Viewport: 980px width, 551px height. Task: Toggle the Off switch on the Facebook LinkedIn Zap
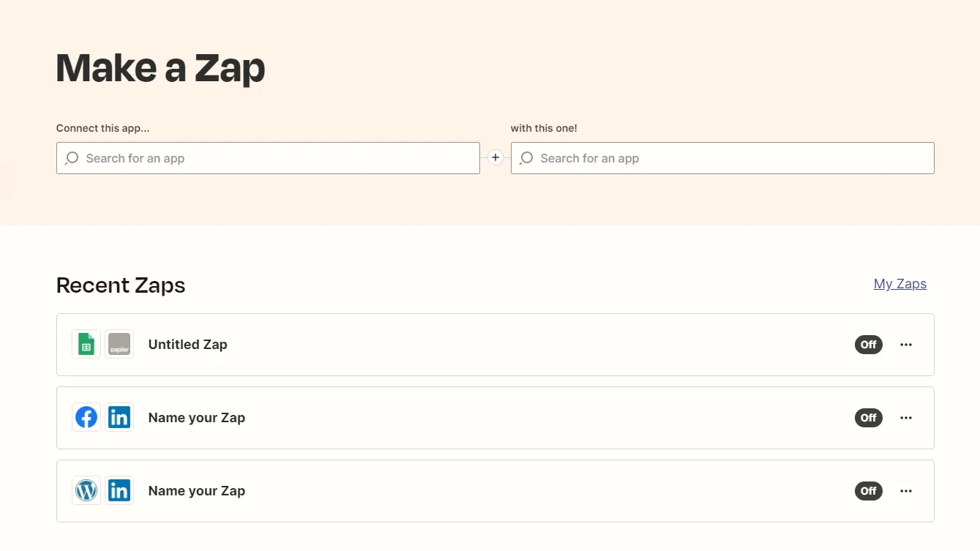pos(869,418)
